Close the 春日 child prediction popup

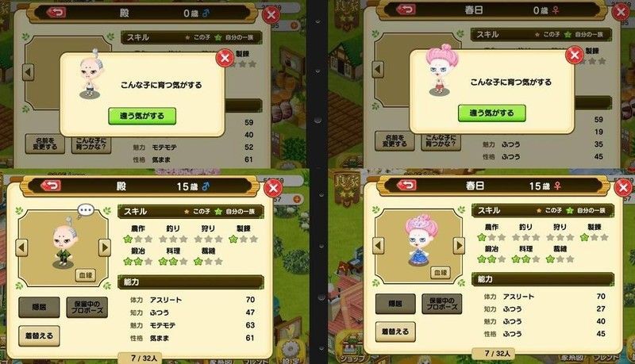[x=574, y=55]
